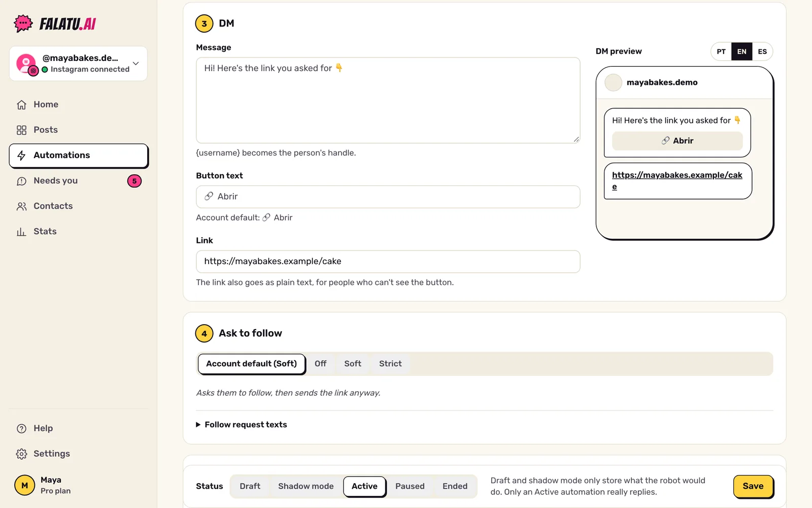This screenshot has width=812, height=508.
Task: Set status to Shadow mode
Action: point(306,486)
